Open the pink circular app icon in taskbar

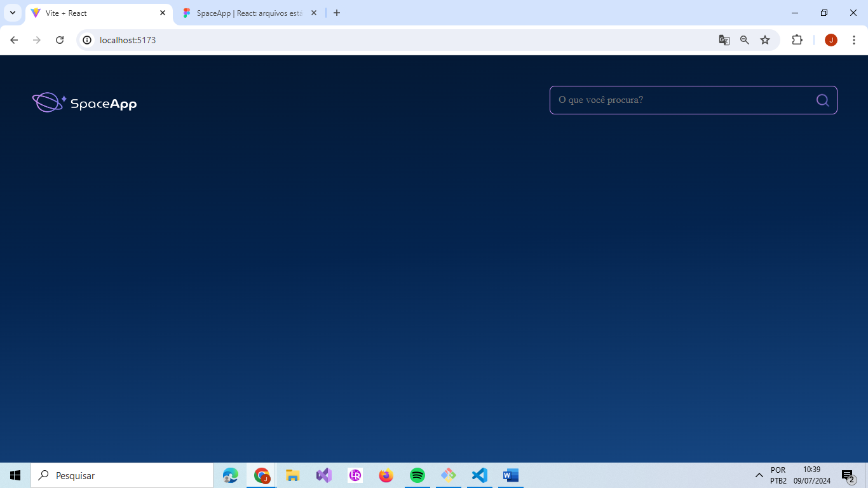(355, 475)
